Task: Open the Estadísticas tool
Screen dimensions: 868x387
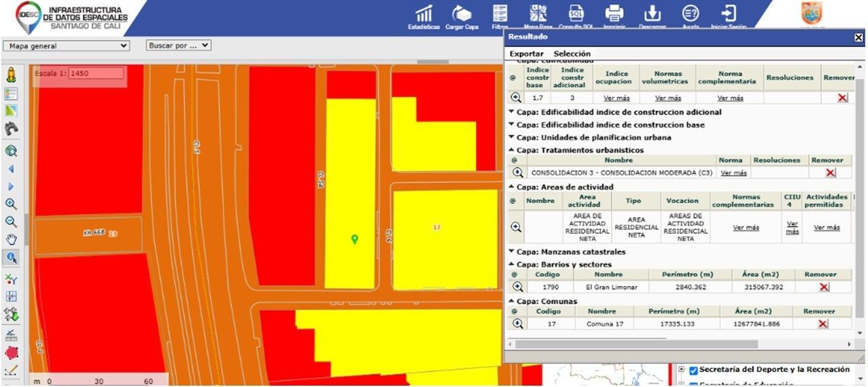Action: 424,15
